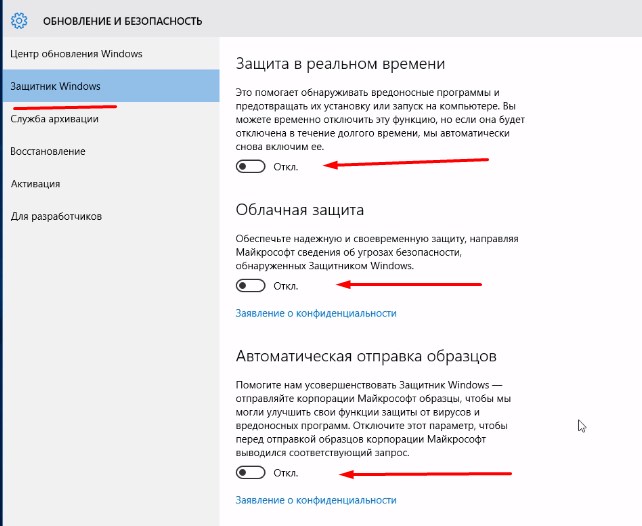Select Защитник Windows in sidebar
642x526 pixels.
(111, 86)
